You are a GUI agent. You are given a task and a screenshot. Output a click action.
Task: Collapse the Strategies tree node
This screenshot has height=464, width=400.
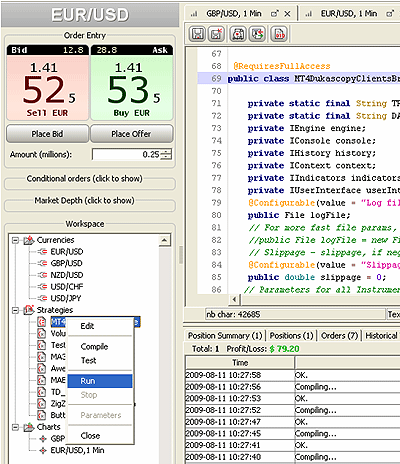(15, 310)
